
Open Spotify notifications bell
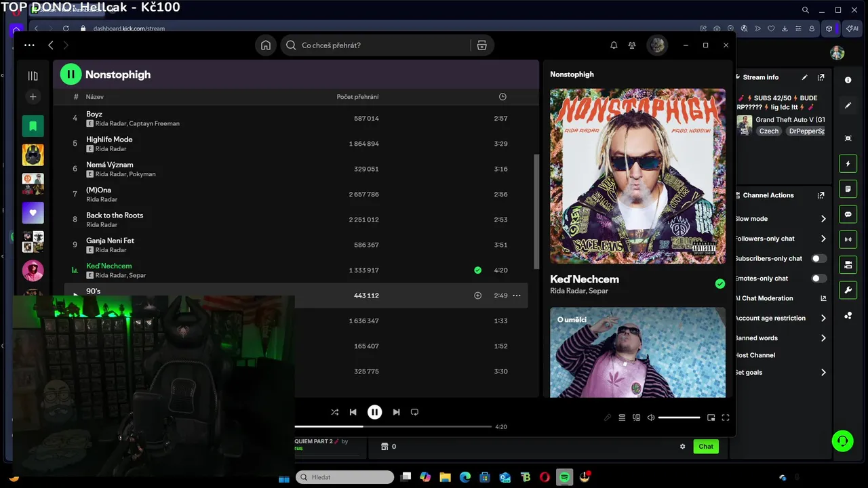614,45
